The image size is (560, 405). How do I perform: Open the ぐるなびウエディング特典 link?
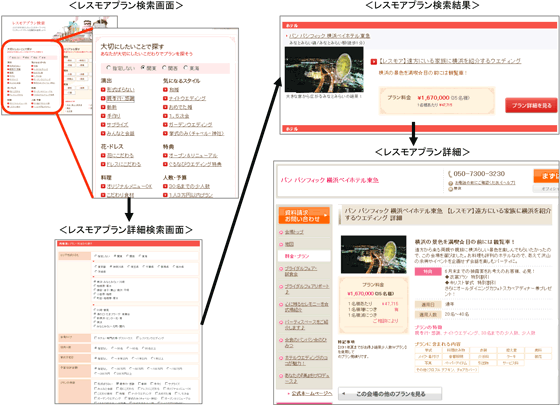point(195,164)
